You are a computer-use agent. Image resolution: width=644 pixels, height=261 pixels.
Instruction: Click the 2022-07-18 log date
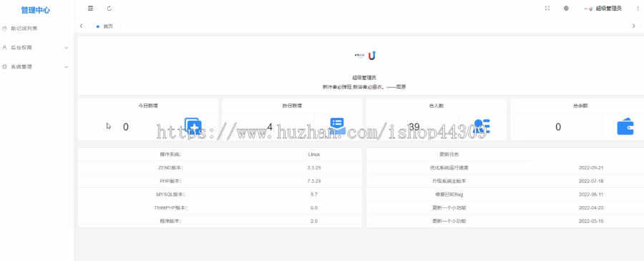point(591,181)
